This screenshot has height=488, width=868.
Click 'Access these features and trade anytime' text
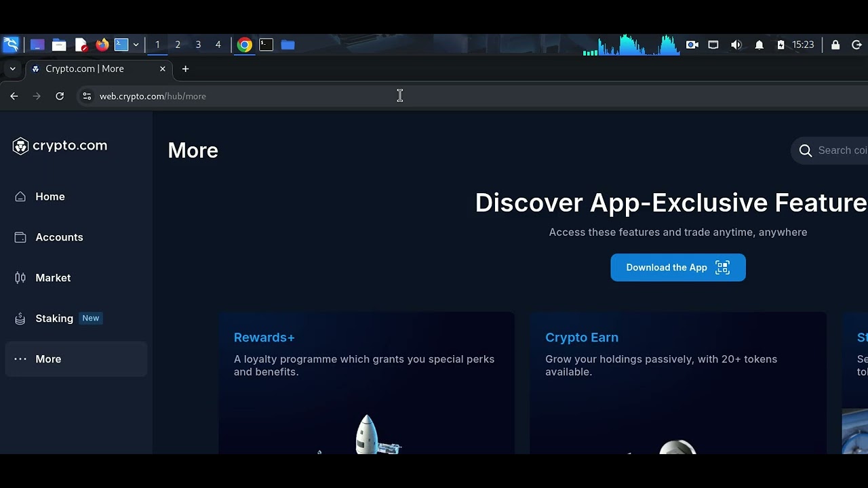pyautogui.click(x=678, y=232)
